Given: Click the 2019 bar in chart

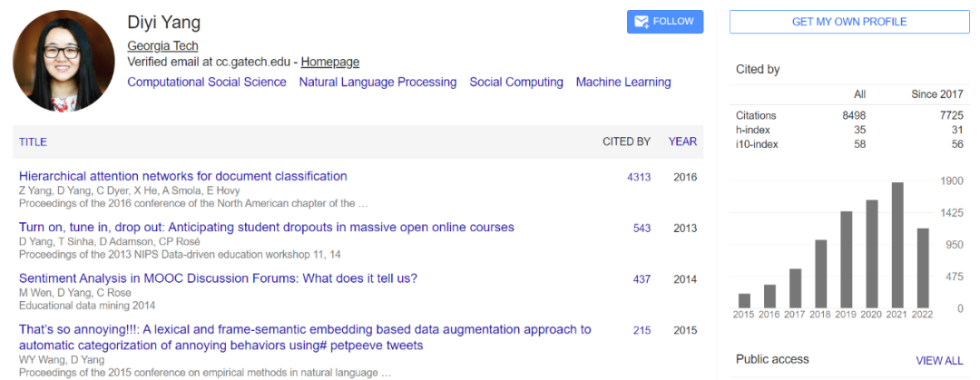Looking at the screenshot, I should click(847, 259).
